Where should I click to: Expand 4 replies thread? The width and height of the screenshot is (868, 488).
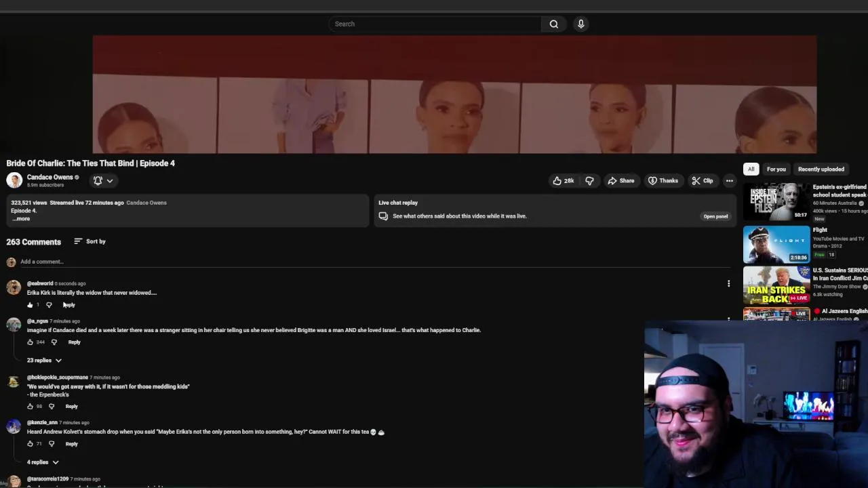click(43, 462)
